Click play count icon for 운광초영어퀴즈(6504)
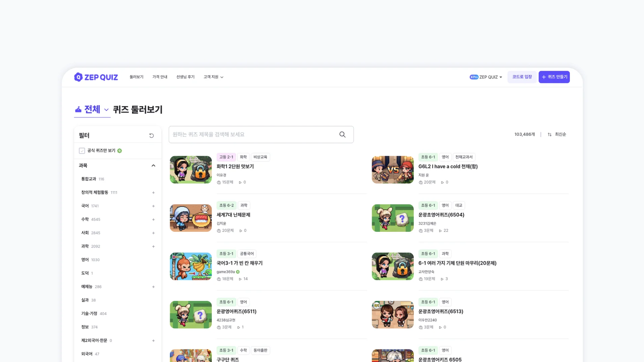Viewport: 644px width, 362px height. pos(440,231)
